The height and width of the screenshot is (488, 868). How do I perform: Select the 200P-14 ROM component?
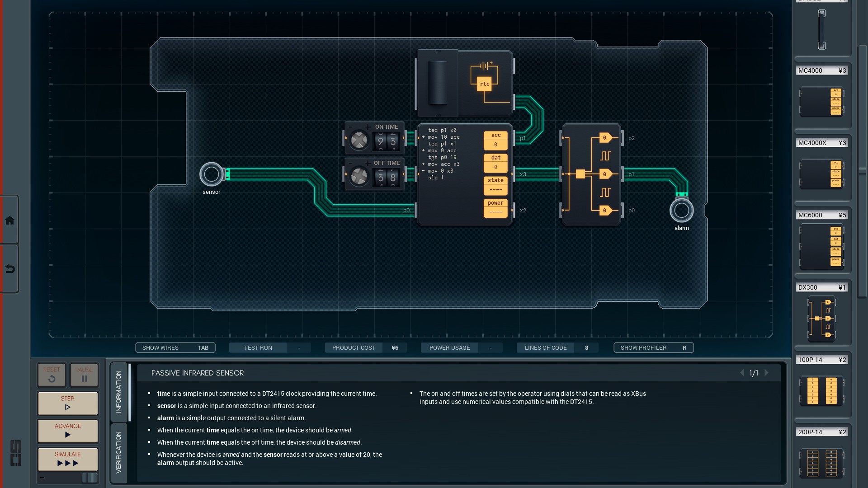tap(821, 463)
